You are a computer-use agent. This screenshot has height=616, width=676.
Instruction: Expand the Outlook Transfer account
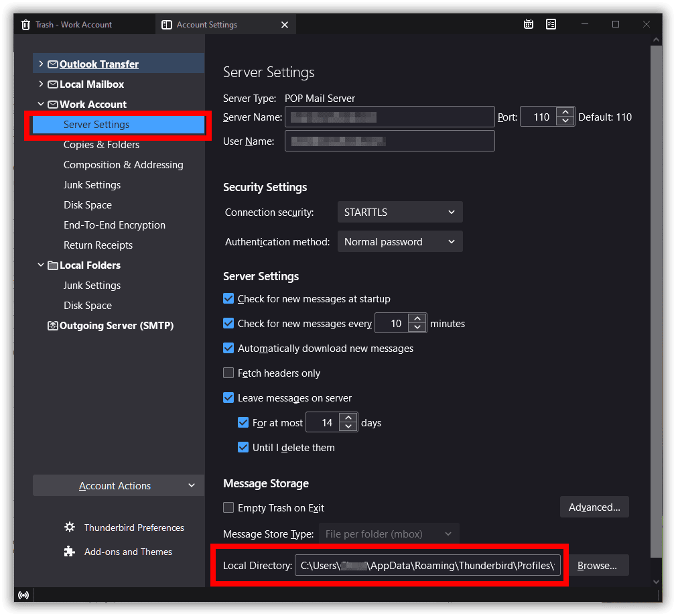point(41,64)
